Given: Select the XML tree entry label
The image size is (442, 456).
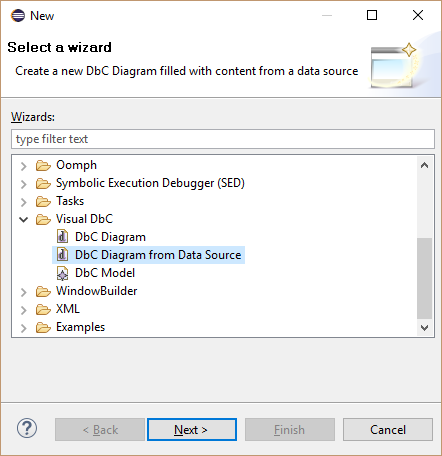Looking at the screenshot, I should tap(68, 309).
